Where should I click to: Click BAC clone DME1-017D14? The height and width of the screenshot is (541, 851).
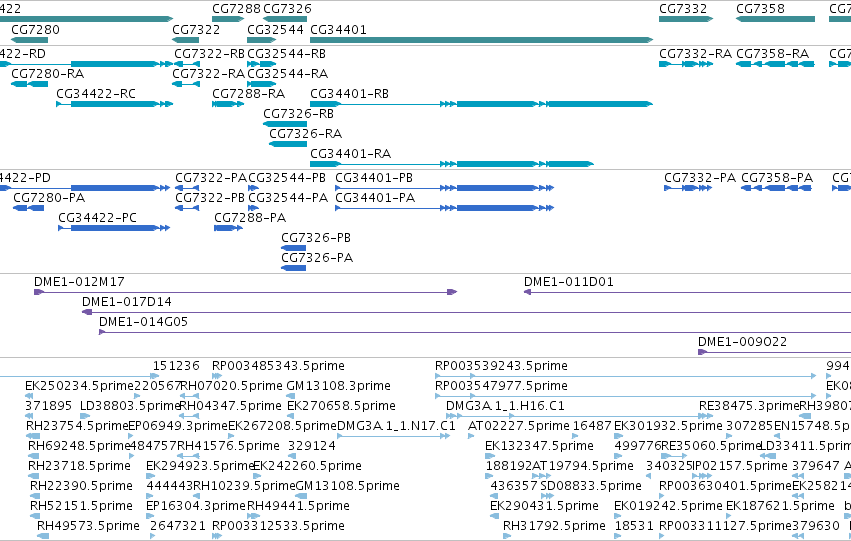tap(466, 312)
